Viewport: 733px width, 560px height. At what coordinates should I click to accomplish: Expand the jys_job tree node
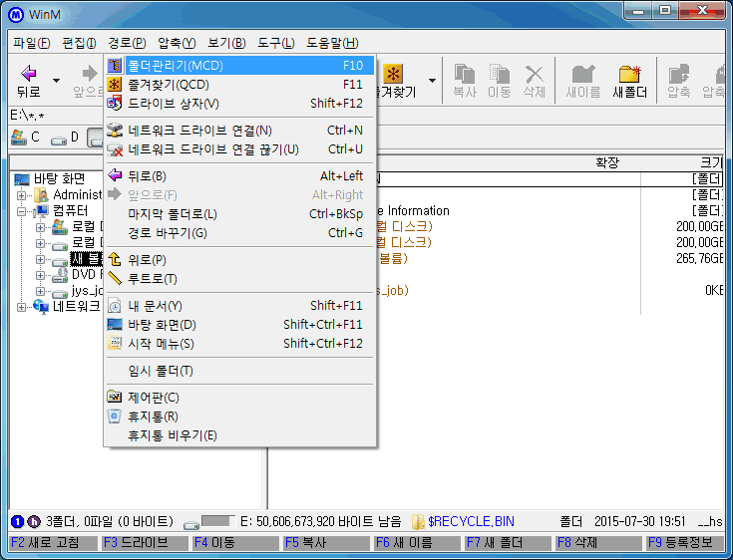coord(40,291)
